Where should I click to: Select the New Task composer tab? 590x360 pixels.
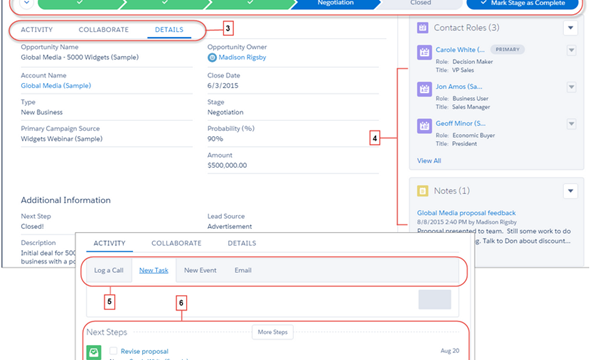154,270
